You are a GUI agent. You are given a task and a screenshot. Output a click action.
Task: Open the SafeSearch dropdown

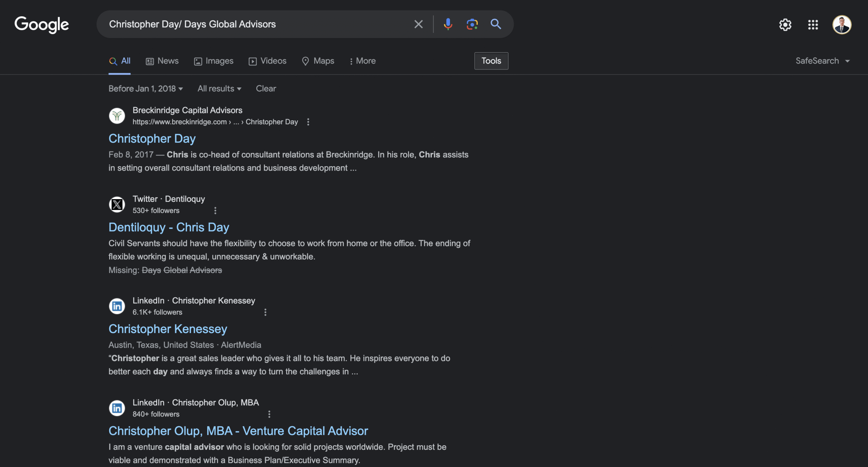tap(823, 61)
